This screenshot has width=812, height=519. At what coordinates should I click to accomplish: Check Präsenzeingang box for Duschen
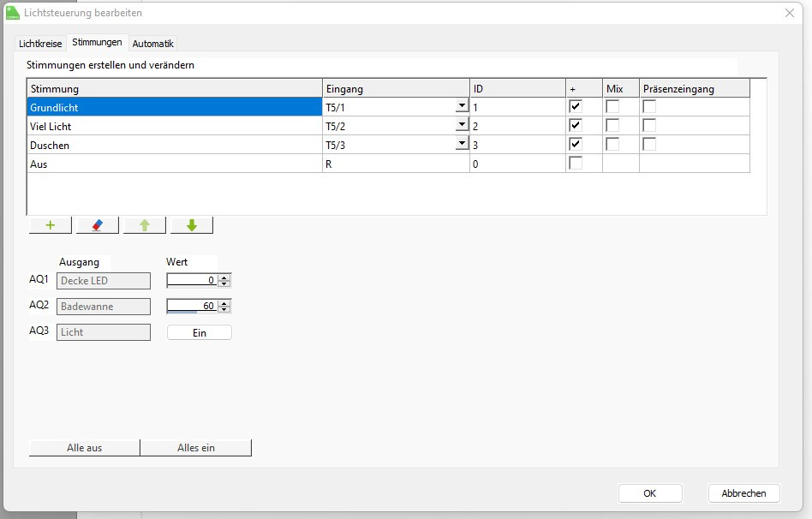click(x=649, y=145)
